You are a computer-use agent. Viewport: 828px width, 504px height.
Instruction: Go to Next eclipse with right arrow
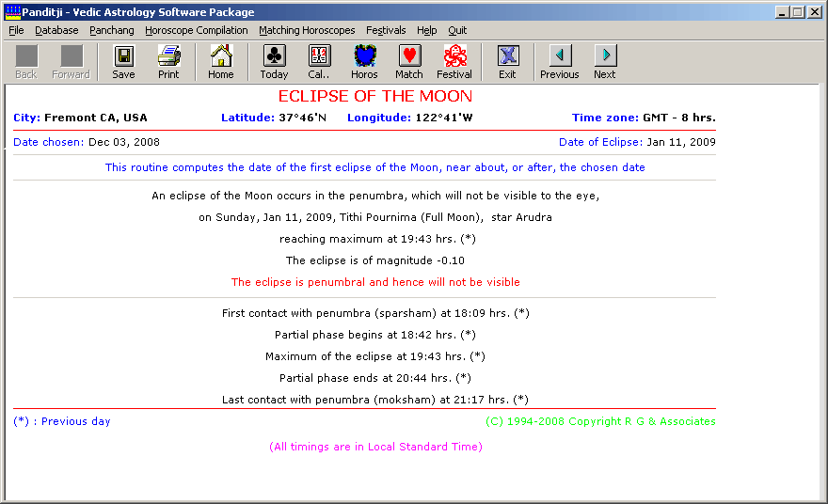(605, 55)
